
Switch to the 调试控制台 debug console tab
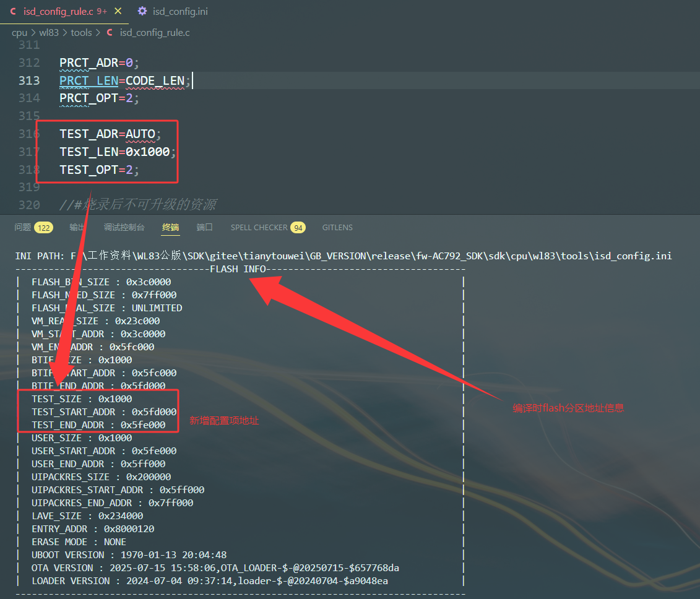tap(124, 227)
